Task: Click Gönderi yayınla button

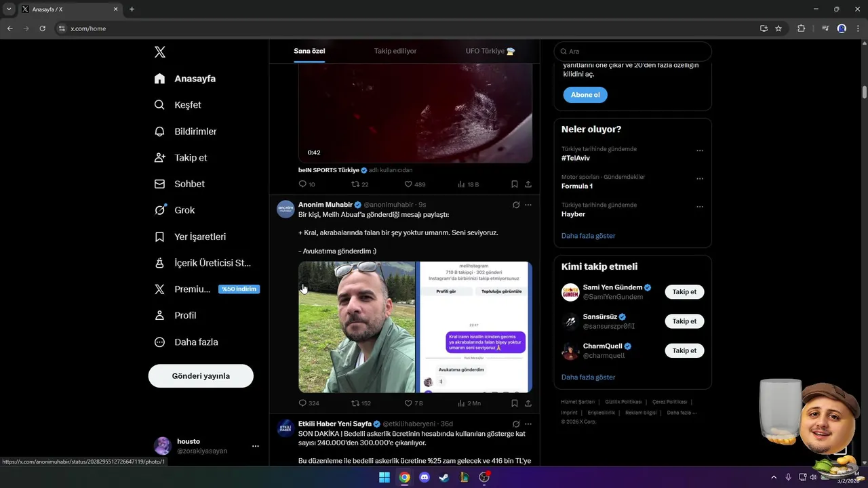Action: click(x=201, y=375)
